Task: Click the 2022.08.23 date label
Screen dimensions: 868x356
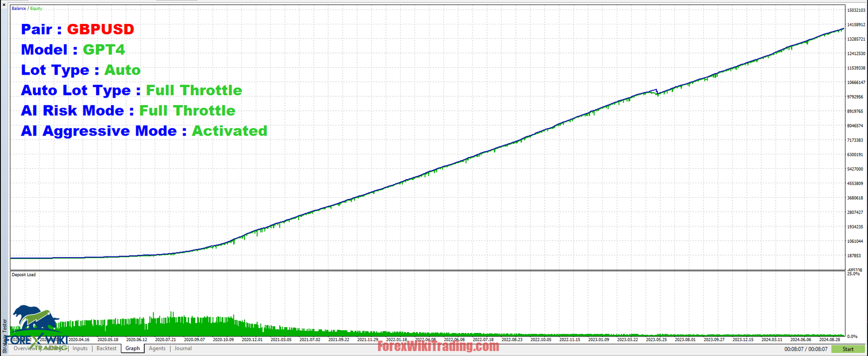Action: (512, 340)
